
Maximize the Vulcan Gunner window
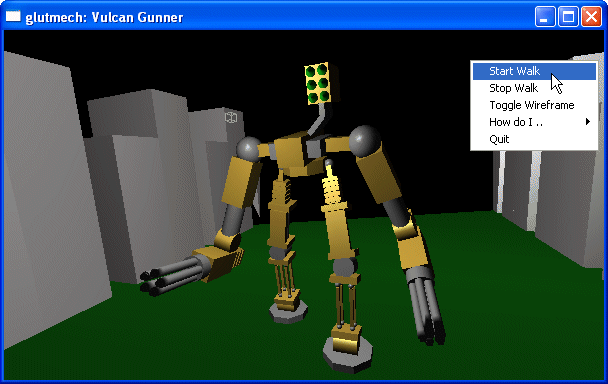click(568, 17)
